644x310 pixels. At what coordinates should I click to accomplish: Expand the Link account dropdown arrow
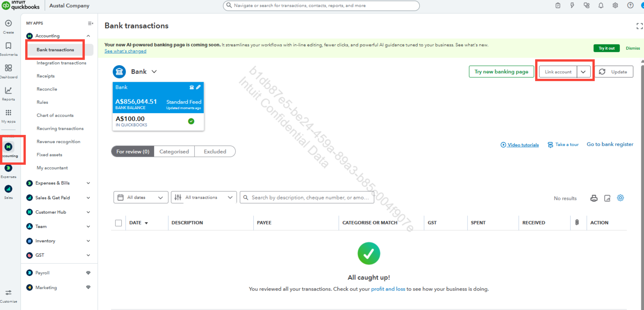click(583, 72)
